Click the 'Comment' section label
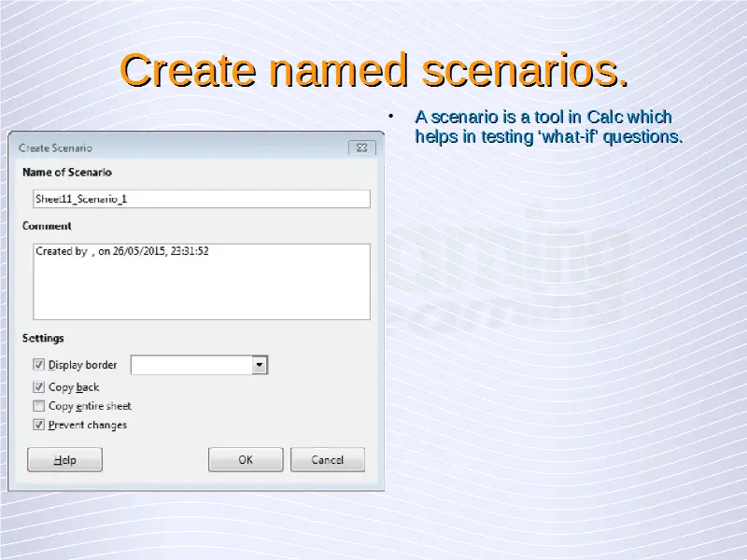This screenshot has height=560, width=747. 47,226
